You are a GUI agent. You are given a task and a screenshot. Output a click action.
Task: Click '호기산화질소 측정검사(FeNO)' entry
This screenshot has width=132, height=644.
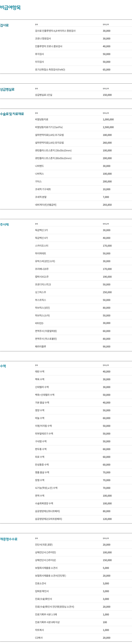tap(50, 70)
